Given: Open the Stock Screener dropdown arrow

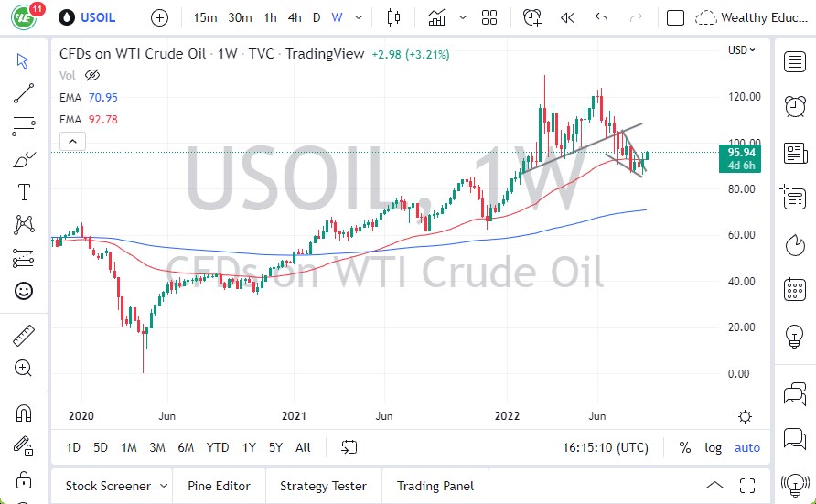Looking at the screenshot, I should point(164,486).
